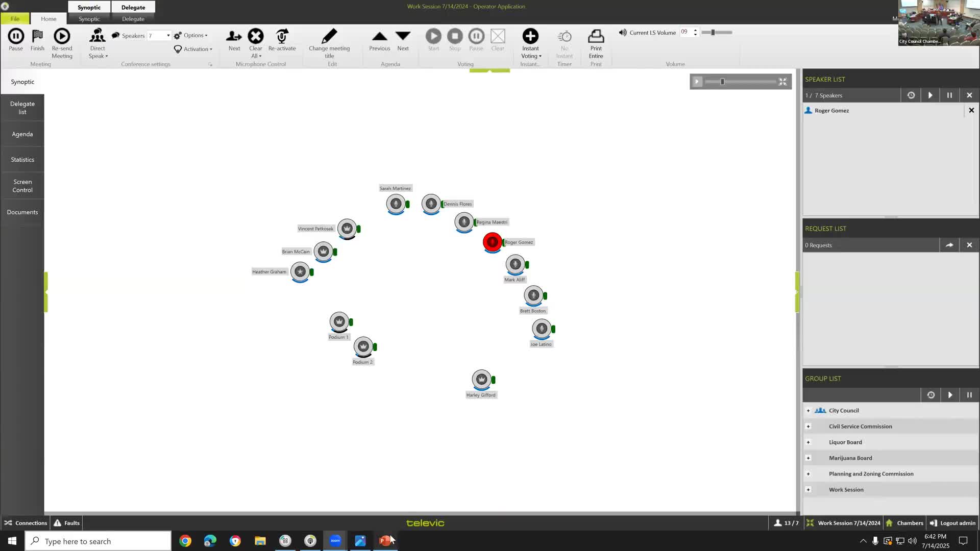Adjust the Current LS Volume slider
Image resolution: width=980 pixels, height=551 pixels.
[x=713, y=33]
